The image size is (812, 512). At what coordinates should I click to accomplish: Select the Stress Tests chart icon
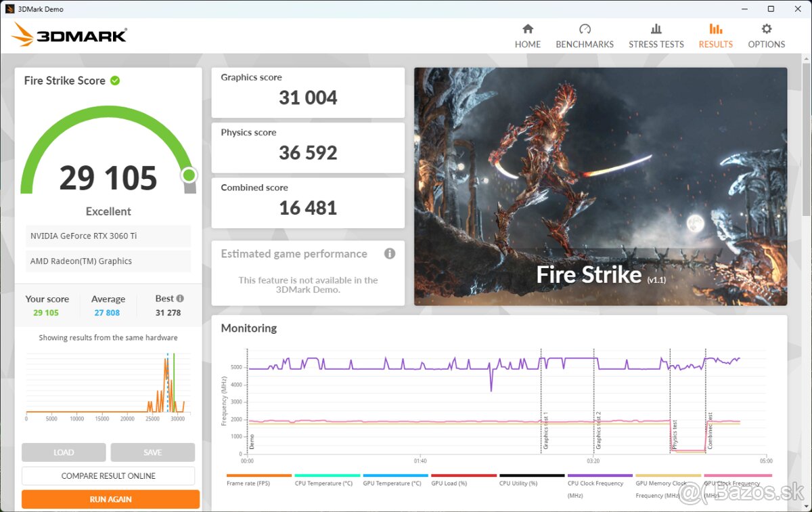[x=656, y=28]
